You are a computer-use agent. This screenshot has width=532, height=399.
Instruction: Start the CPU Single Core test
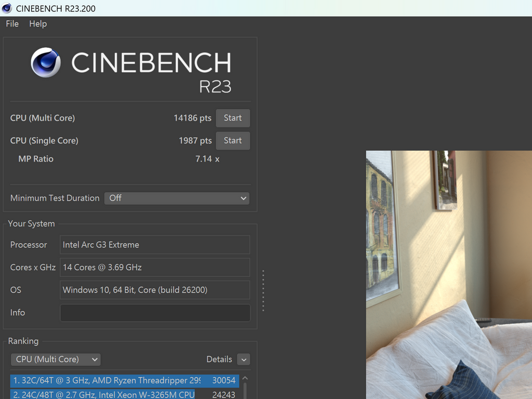(233, 140)
